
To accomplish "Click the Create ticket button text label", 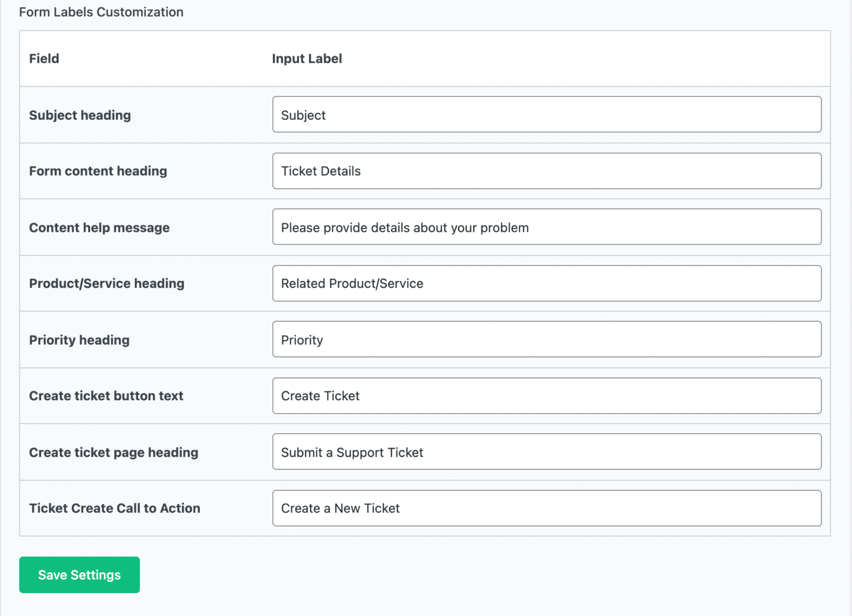I will (x=106, y=395).
